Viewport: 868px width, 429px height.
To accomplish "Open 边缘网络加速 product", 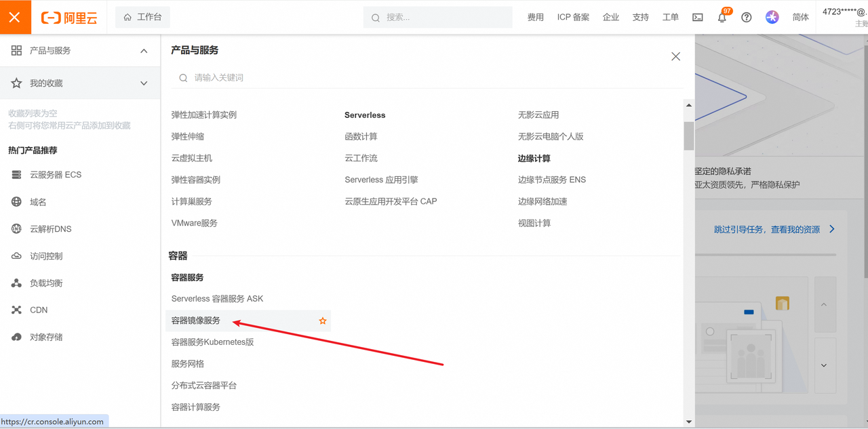I will point(542,202).
